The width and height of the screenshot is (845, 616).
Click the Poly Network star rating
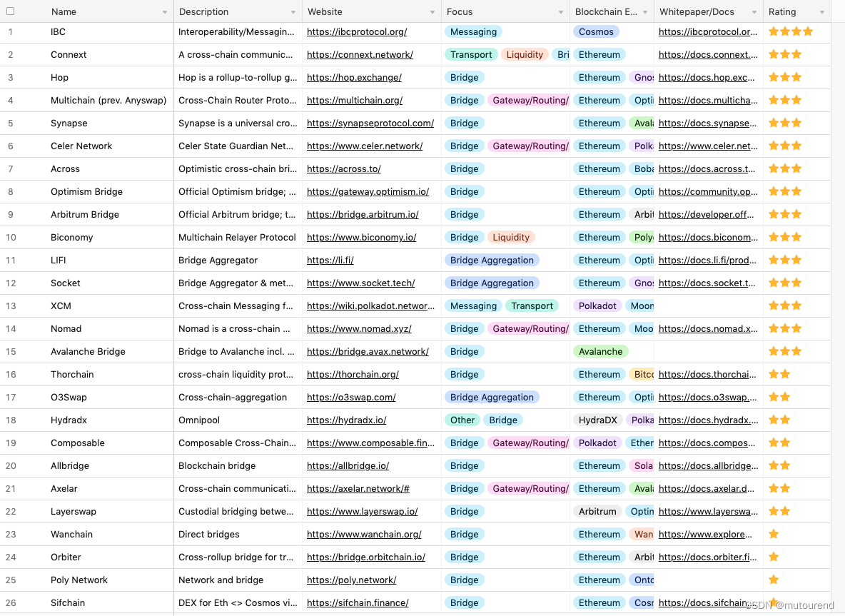(x=774, y=580)
